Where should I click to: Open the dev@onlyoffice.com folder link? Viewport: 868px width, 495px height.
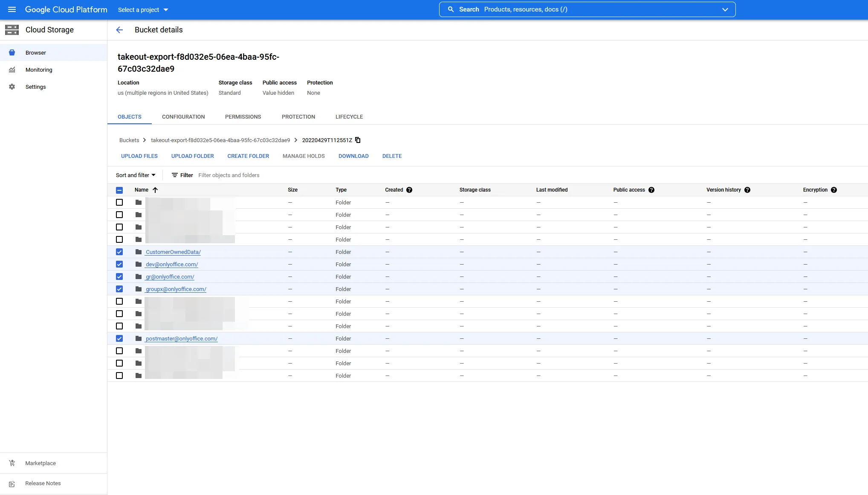[x=171, y=264]
